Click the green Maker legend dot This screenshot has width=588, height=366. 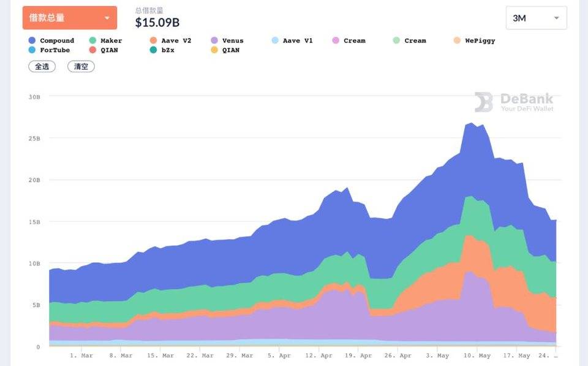(92, 40)
